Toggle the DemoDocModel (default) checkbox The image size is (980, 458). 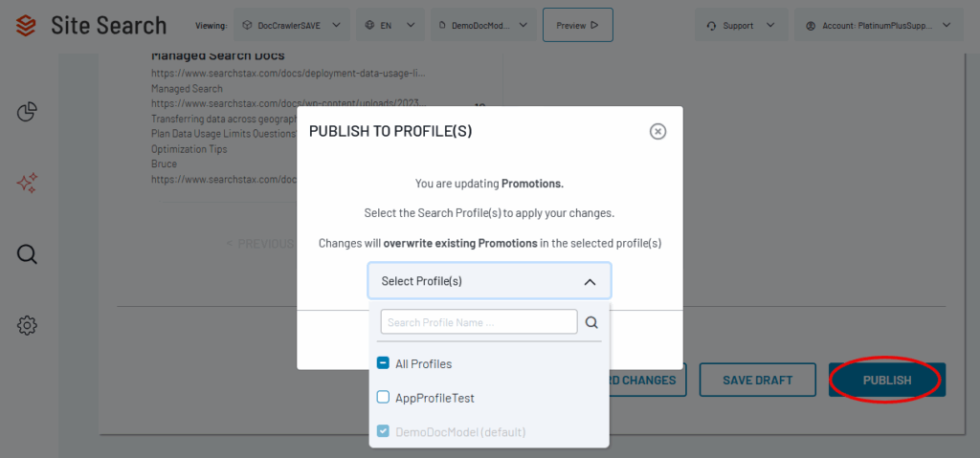pyautogui.click(x=383, y=432)
